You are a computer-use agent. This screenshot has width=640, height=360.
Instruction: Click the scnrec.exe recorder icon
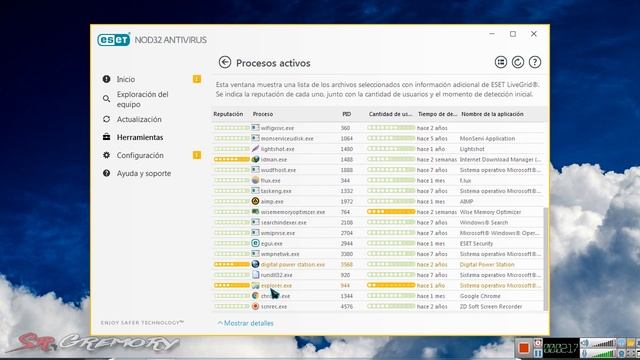(x=256, y=306)
